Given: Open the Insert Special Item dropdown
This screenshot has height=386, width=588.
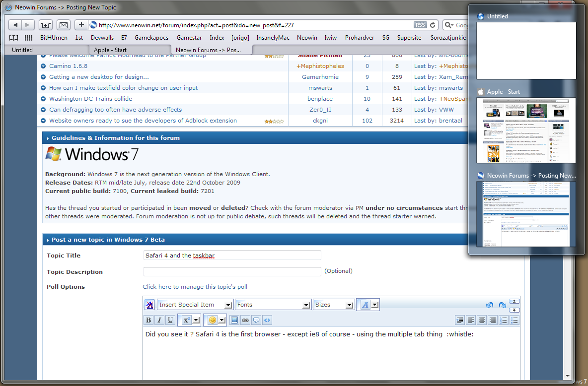Looking at the screenshot, I should pyautogui.click(x=195, y=305).
